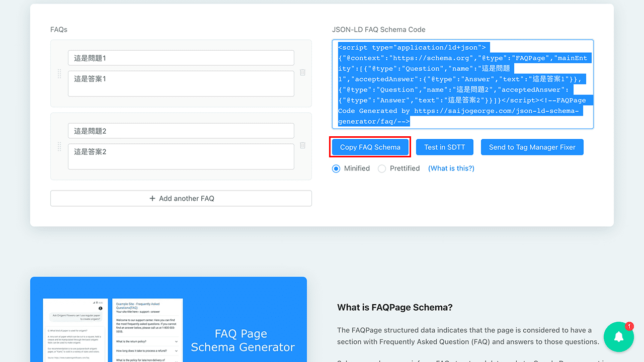Switch the output to Prettified
The width and height of the screenshot is (644, 362).
[381, 168]
